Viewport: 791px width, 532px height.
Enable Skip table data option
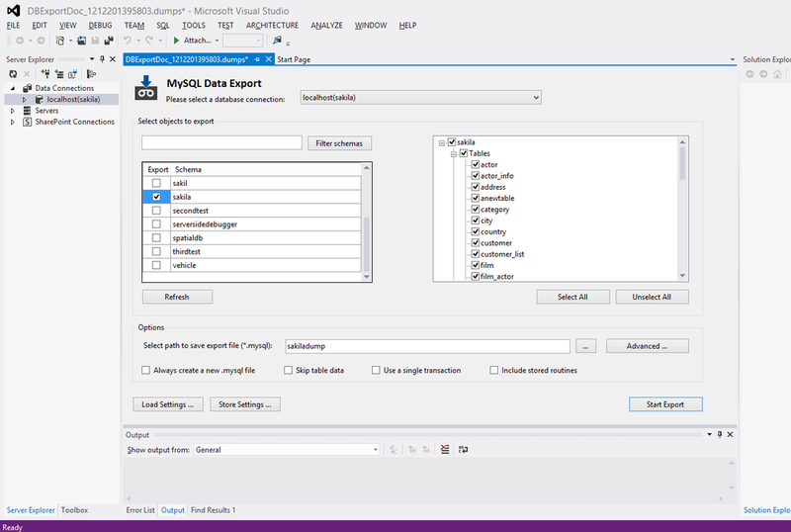coord(288,370)
